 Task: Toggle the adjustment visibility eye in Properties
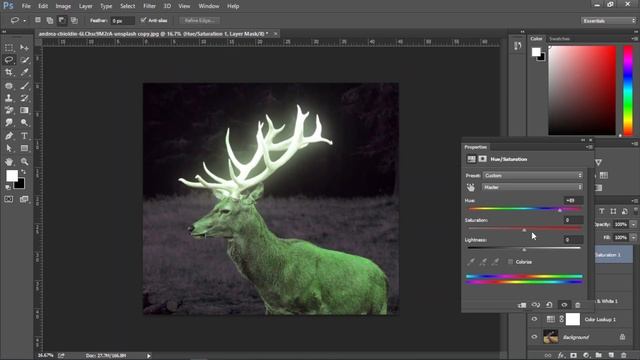click(x=564, y=305)
